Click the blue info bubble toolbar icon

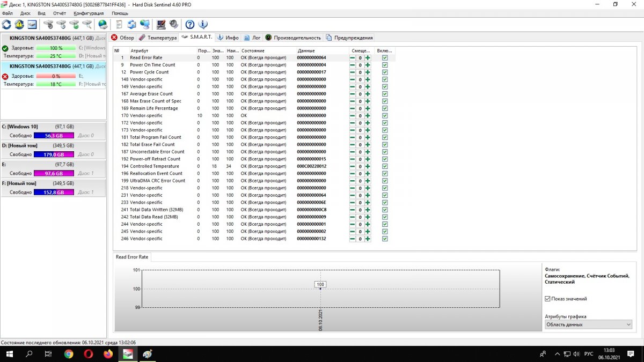coord(203,24)
